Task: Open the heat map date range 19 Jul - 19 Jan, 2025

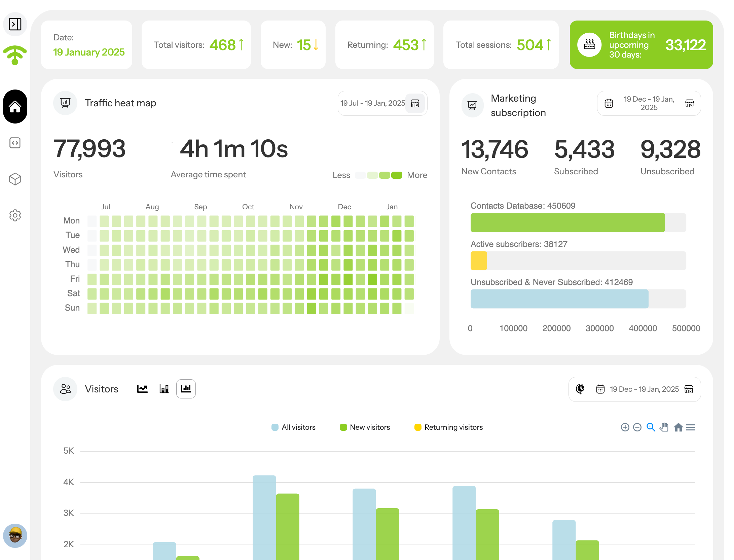Action: pos(373,103)
